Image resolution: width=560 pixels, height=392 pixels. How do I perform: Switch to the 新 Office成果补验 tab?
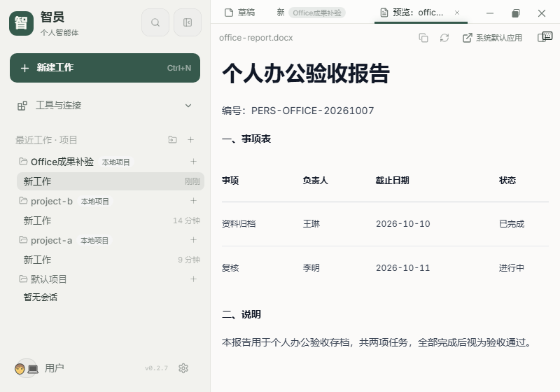point(311,13)
